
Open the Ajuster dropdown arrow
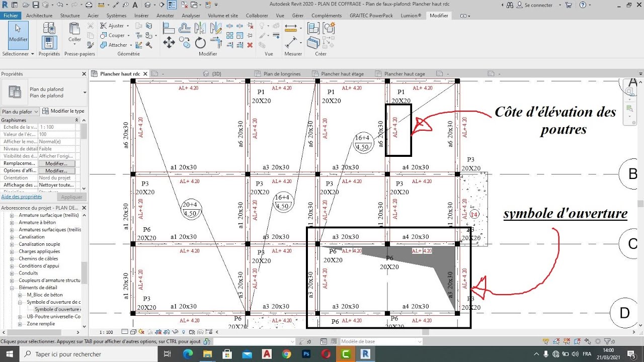tap(128, 26)
